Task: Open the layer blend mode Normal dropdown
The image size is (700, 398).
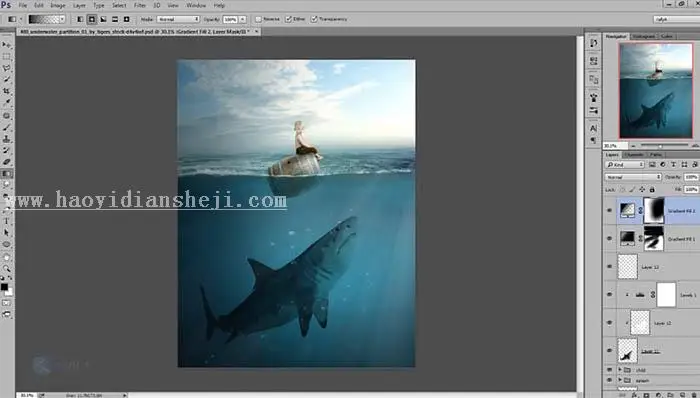Action: 633,177
